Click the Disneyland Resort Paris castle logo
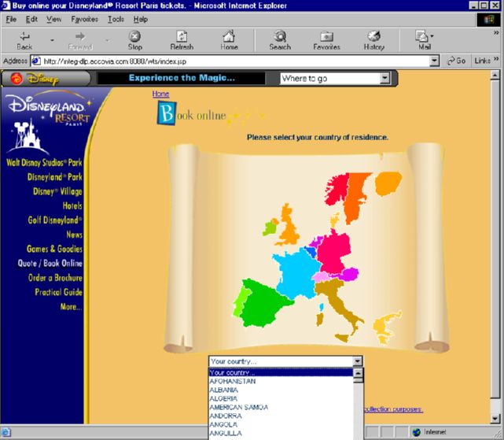The height and width of the screenshot is (440, 504). click(x=49, y=122)
